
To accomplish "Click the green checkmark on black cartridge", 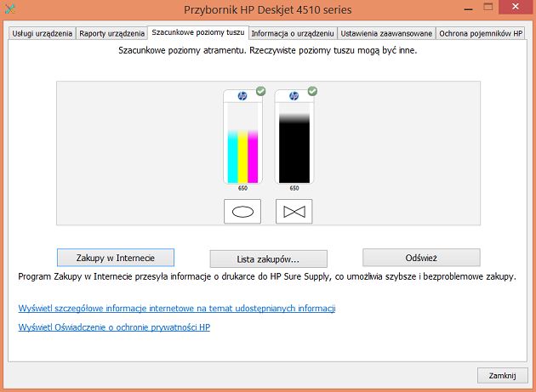I will pos(312,91).
